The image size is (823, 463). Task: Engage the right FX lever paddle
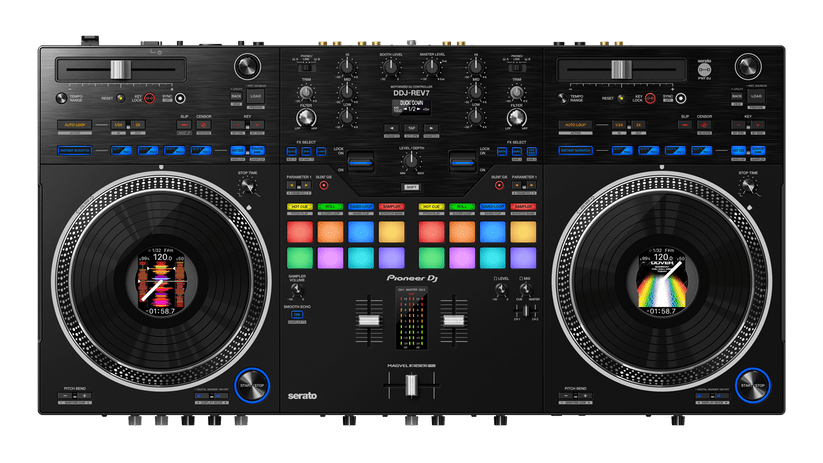pyautogui.click(x=462, y=163)
